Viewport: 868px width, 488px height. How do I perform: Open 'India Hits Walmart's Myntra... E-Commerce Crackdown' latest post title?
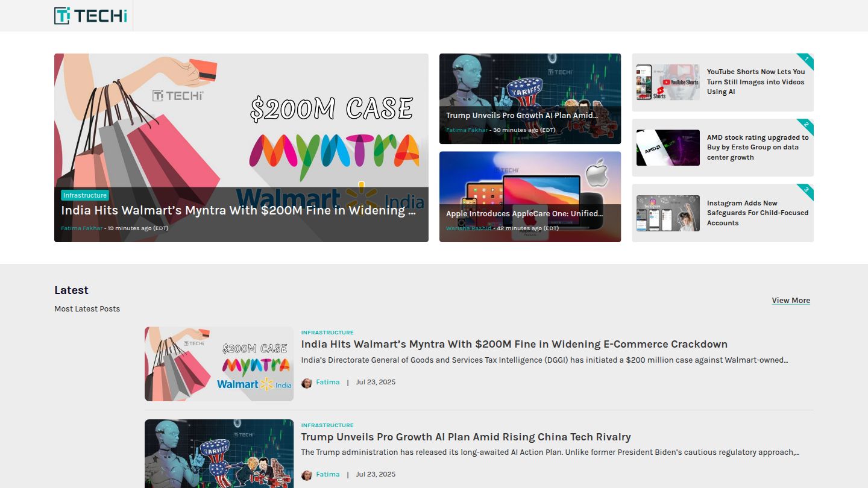pos(514,345)
